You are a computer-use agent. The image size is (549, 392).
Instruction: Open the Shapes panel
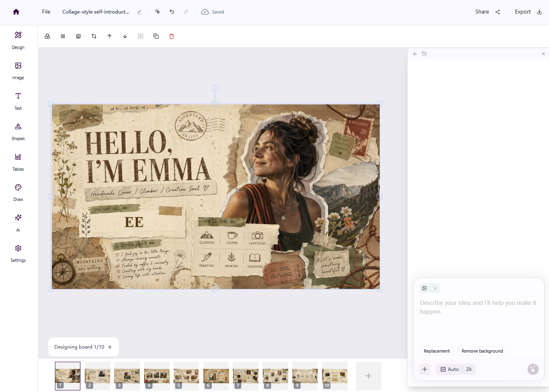pyautogui.click(x=18, y=132)
